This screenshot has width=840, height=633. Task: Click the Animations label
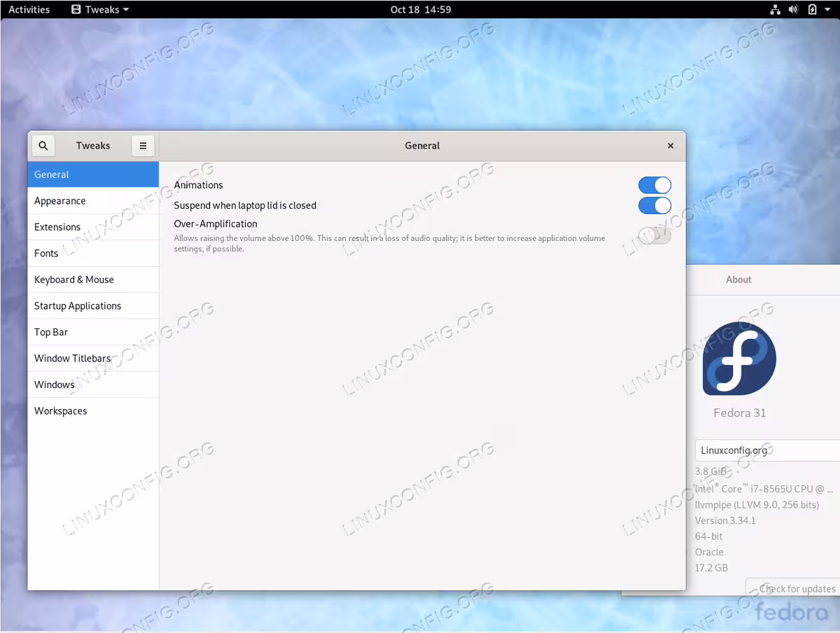[199, 185]
